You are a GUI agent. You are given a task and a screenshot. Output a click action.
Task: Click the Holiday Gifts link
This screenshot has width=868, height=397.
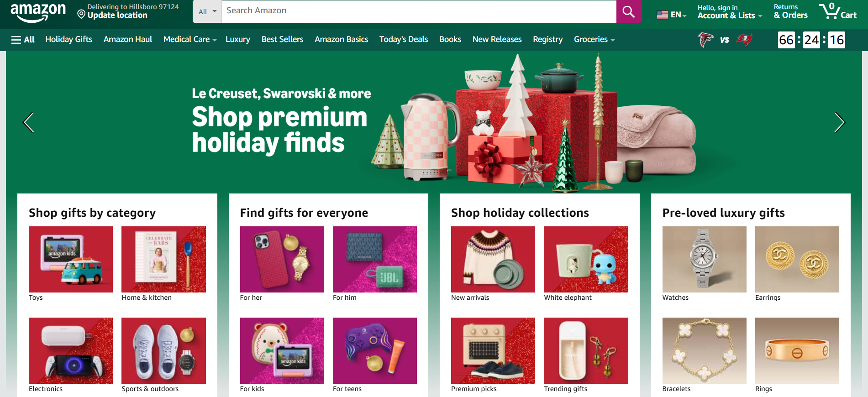click(69, 40)
